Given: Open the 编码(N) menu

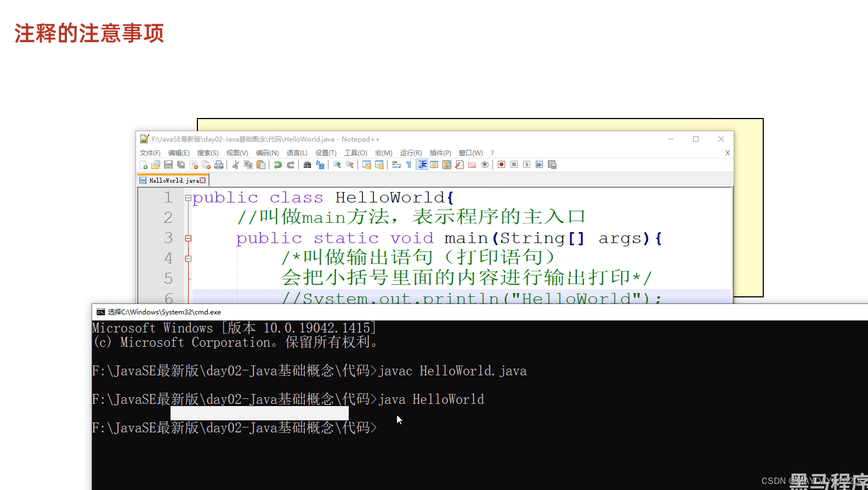Looking at the screenshot, I should pyautogui.click(x=268, y=153).
